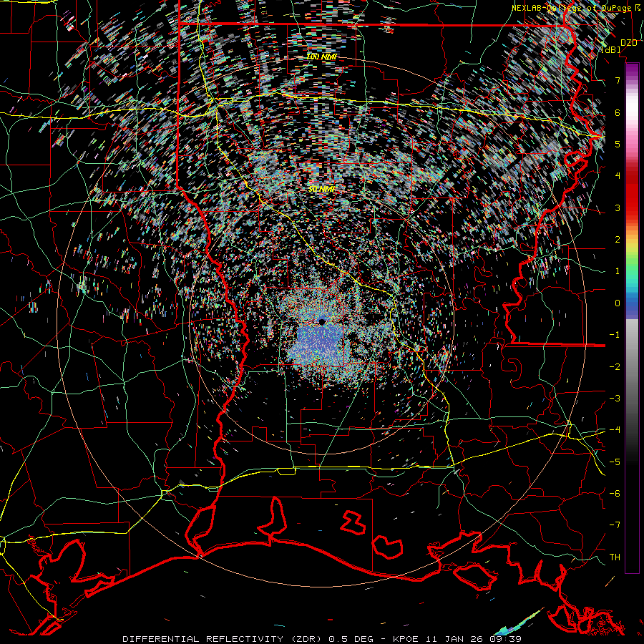Click the -3 value on the color scale

pos(615,399)
